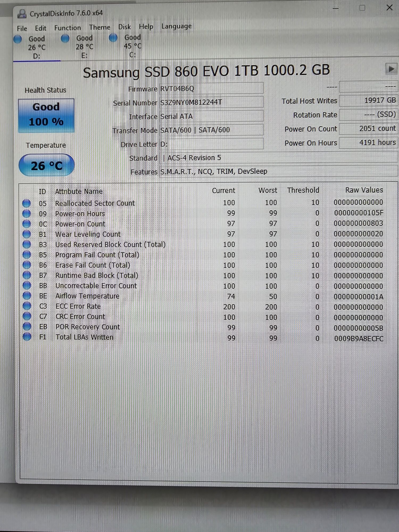Click raw value 00000000105F
This screenshot has height=532, width=399.
click(x=359, y=213)
